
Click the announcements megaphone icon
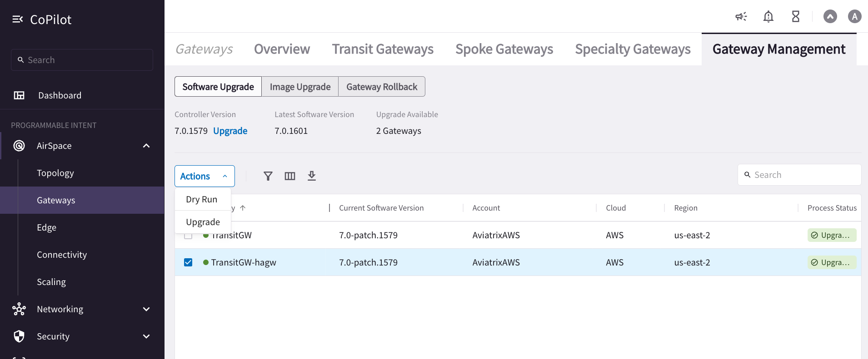741,17
